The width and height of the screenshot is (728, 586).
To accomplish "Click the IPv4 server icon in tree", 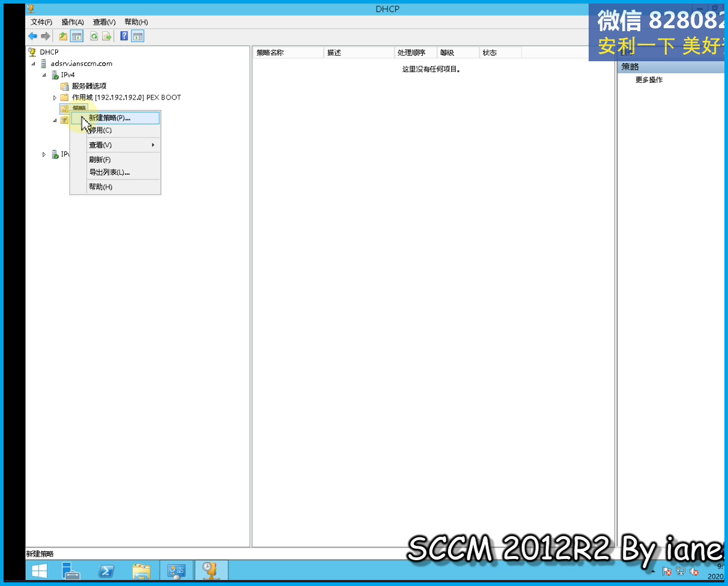I will [55, 75].
